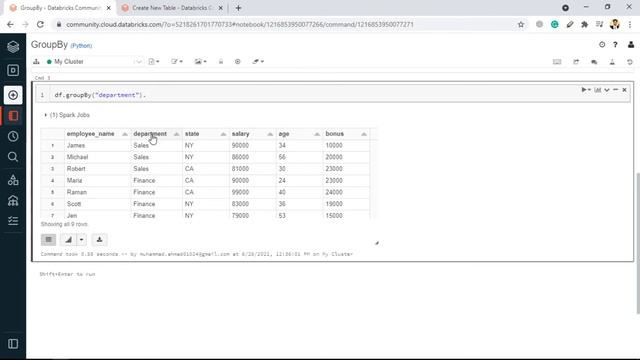Viewport: 640px width, 360px height.
Task: Open the Recents clock icon in sidebar
Action: (13, 136)
